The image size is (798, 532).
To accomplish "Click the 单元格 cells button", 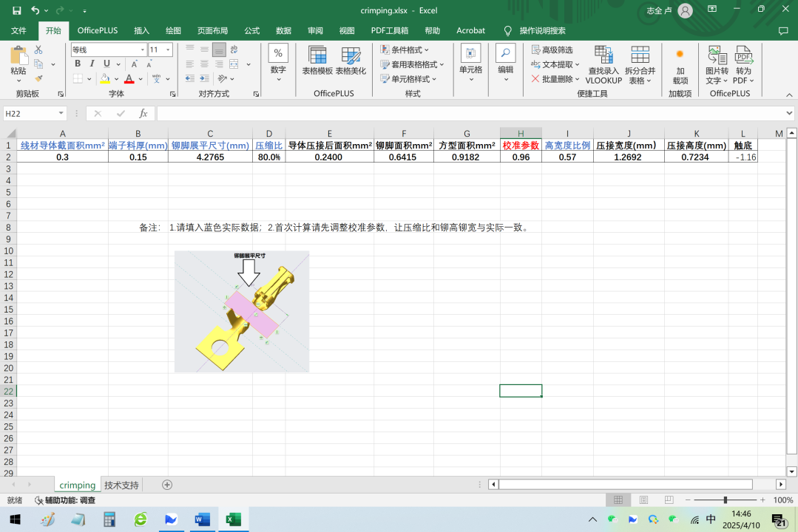I will (471, 64).
